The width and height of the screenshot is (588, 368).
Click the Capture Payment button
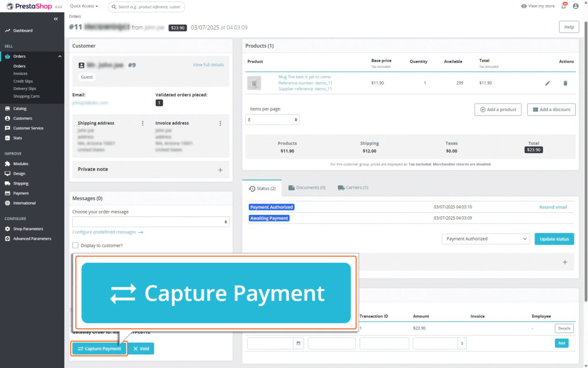point(98,348)
